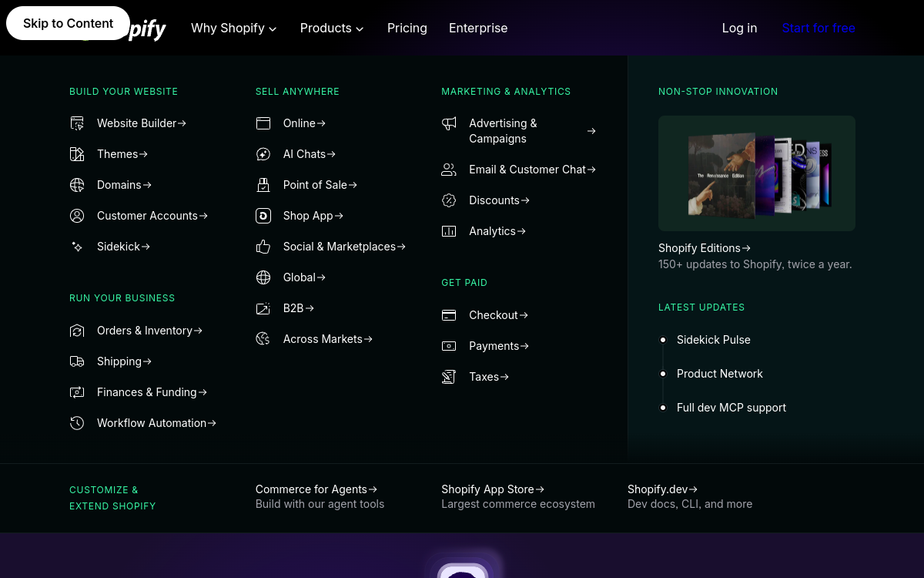Image resolution: width=924 pixels, height=578 pixels.
Task: Click the Customer Accounts person icon
Action: pyautogui.click(x=77, y=216)
